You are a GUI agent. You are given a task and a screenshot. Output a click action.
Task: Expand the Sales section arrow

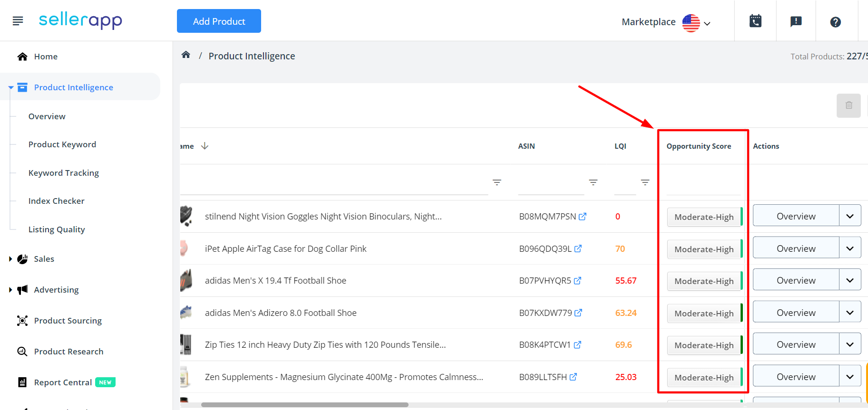point(10,259)
